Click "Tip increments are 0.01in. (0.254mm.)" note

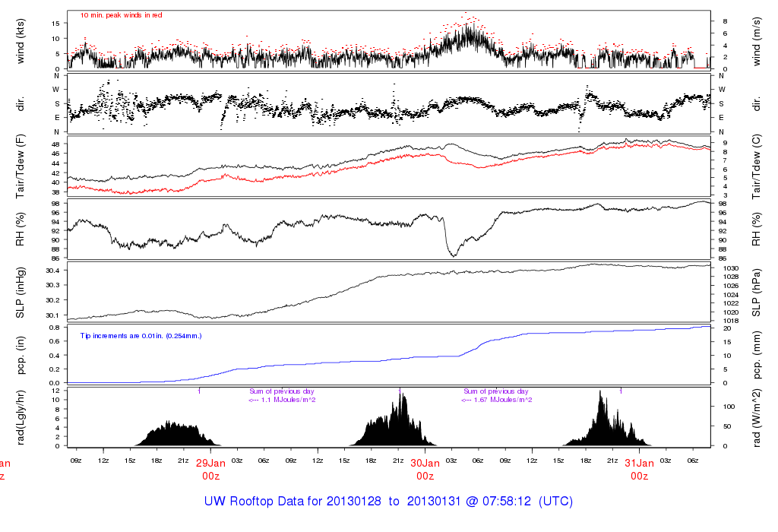click(141, 336)
